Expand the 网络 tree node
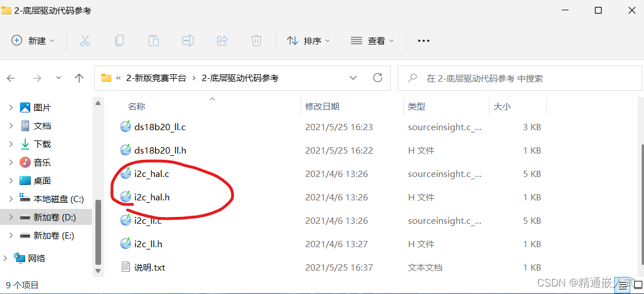The image size is (644, 294). coord(5,259)
